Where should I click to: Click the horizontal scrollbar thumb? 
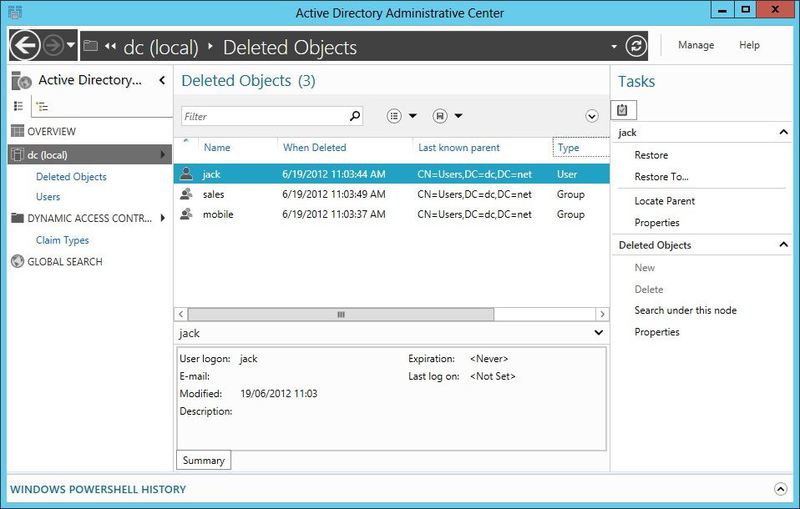click(341, 314)
